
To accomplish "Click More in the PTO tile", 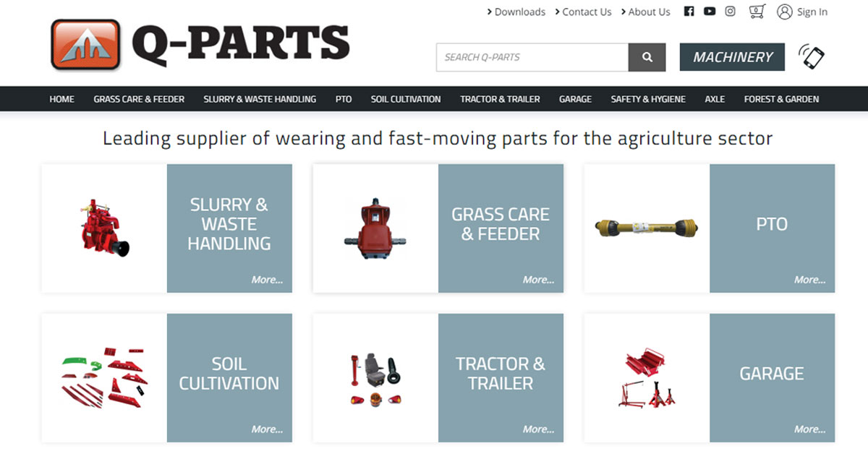I will (809, 280).
